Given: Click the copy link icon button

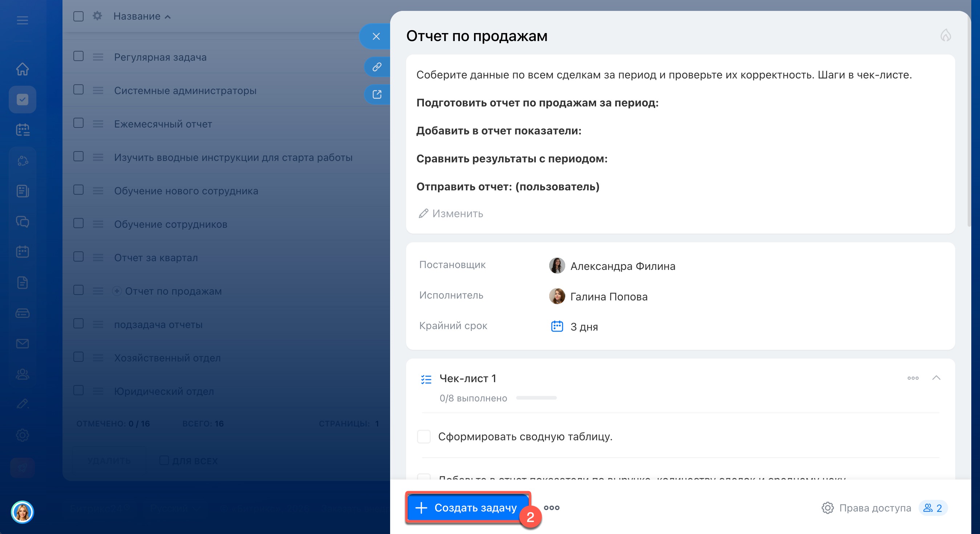Looking at the screenshot, I should click(377, 67).
